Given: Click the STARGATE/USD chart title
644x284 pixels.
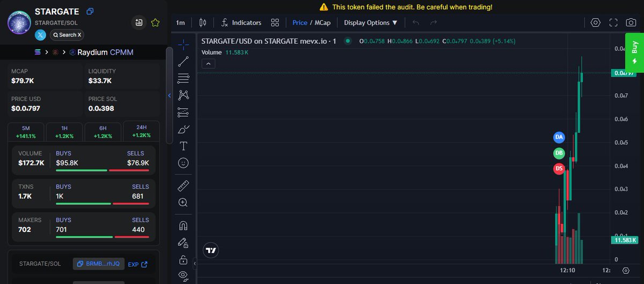Looking at the screenshot, I should click(268, 41).
